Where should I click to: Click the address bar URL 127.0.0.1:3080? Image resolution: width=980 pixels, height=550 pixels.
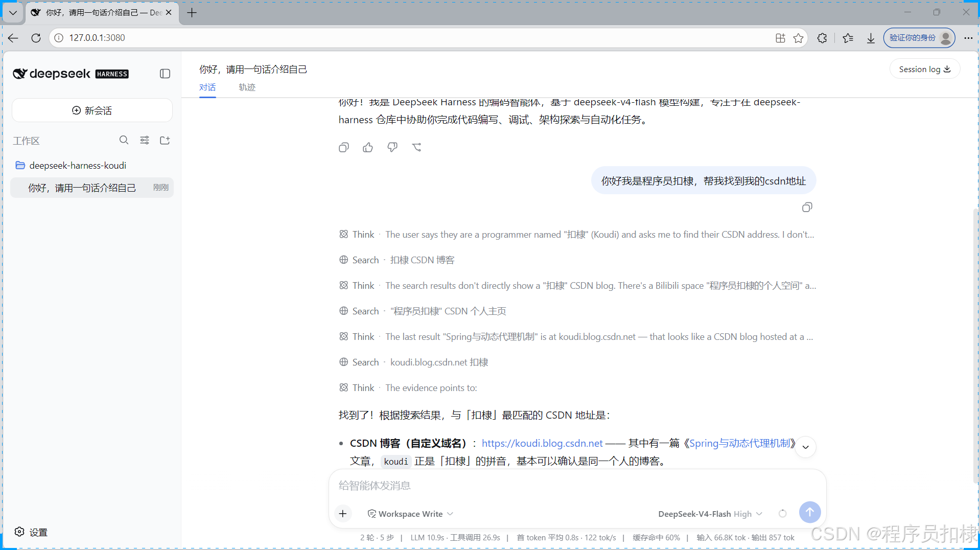point(97,38)
